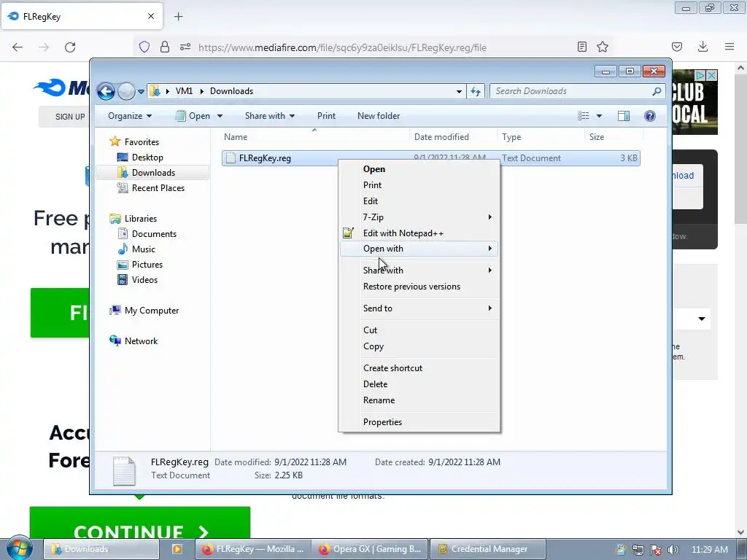Image resolution: width=747 pixels, height=560 pixels.
Task: Sort by the Name column header
Action: pos(314,136)
